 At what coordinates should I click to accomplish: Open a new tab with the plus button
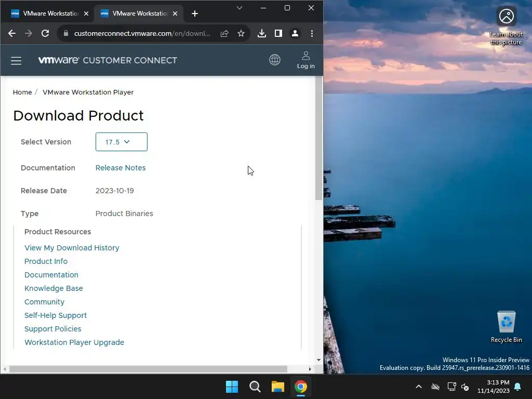coord(194,14)
